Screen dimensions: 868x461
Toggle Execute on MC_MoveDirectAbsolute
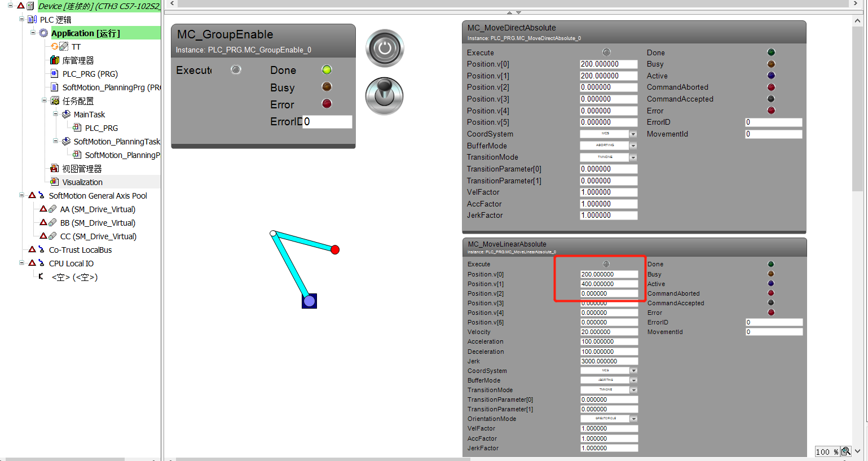click(x=606, y=52)
